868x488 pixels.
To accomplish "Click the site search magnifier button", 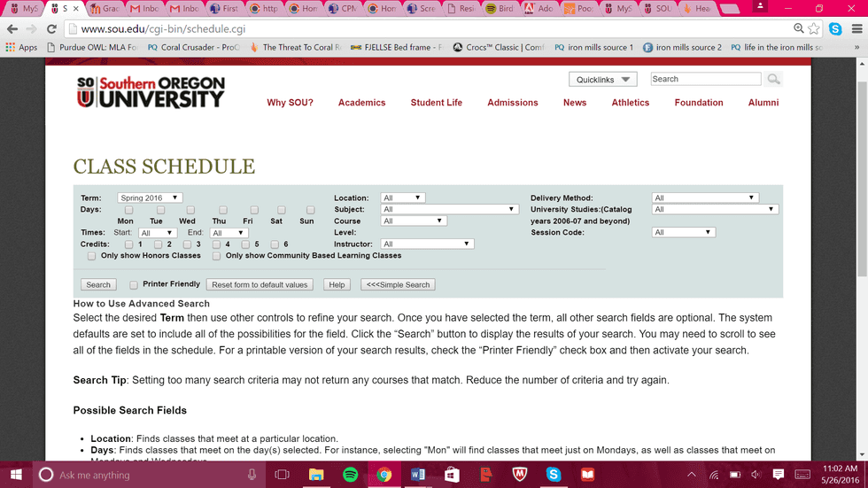I will (x=773, y=79).
